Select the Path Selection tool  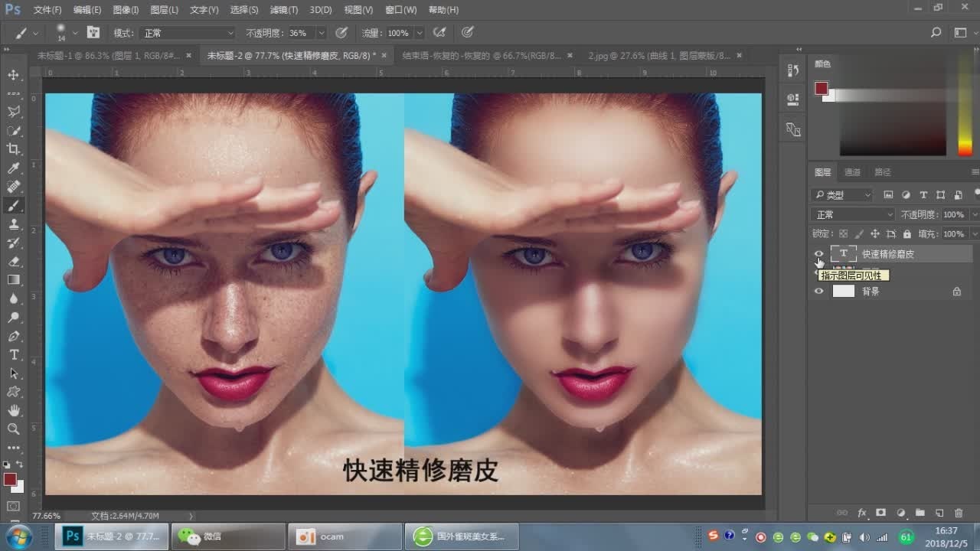point(14,373)
